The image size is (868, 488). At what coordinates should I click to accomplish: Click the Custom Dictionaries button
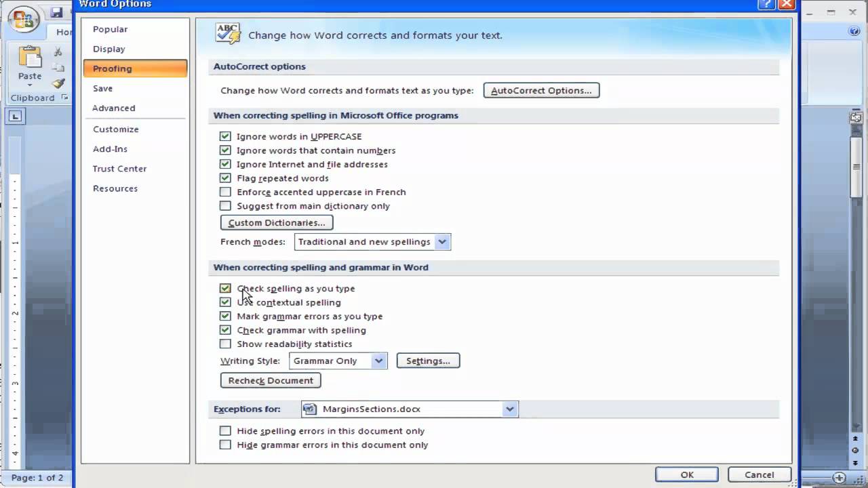277,222
